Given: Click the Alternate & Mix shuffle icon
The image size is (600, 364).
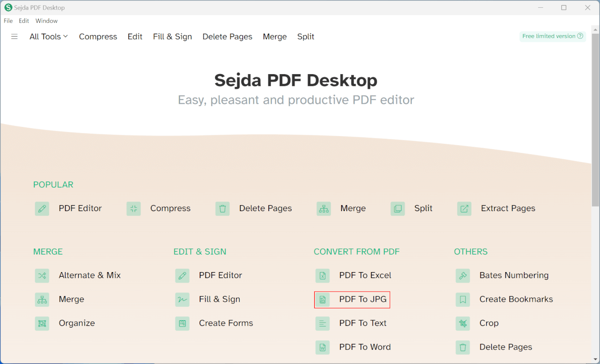Looking at the screenshot, I should click(42, 276).
